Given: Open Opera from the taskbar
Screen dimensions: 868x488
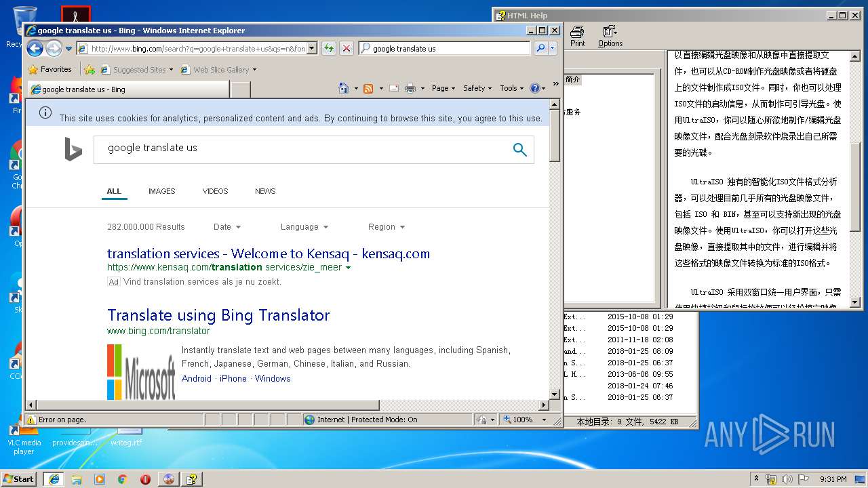Looking at the screenshot, I should point(145,479).
